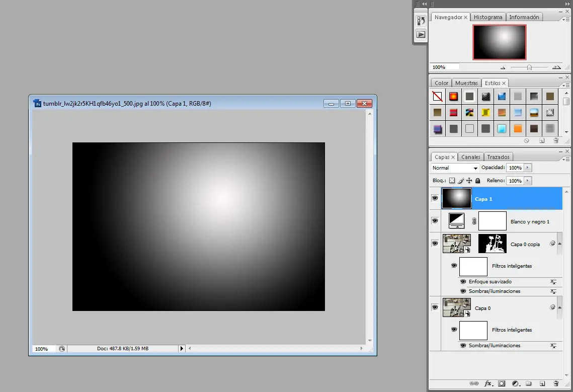The image size is (573, 392).
Task: Toggle Filtros inteligentes visibility on Capa 0
Action: pyautogui.click(x=454, y=330)
